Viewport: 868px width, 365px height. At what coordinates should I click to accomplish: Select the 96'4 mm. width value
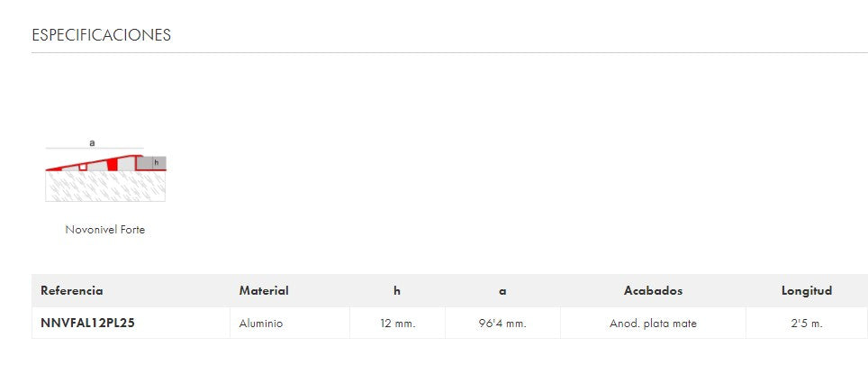[502, 324]
